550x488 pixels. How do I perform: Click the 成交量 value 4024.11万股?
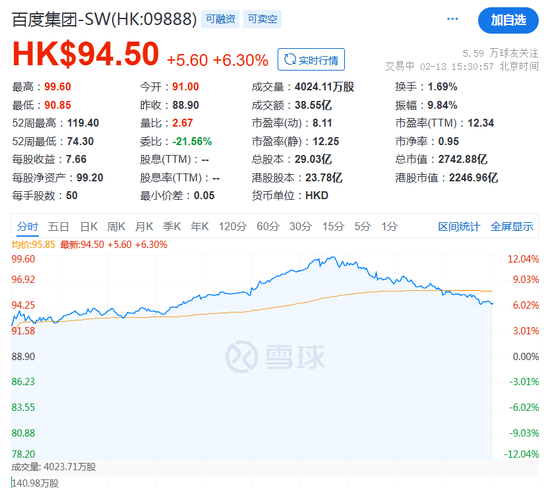click(324, 87)
